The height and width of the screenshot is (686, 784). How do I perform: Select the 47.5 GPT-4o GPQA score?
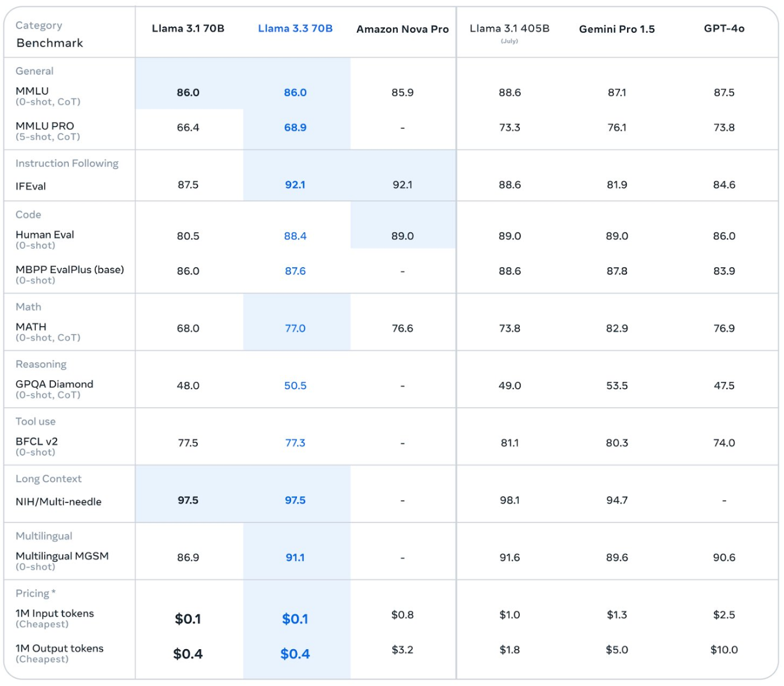724,386
